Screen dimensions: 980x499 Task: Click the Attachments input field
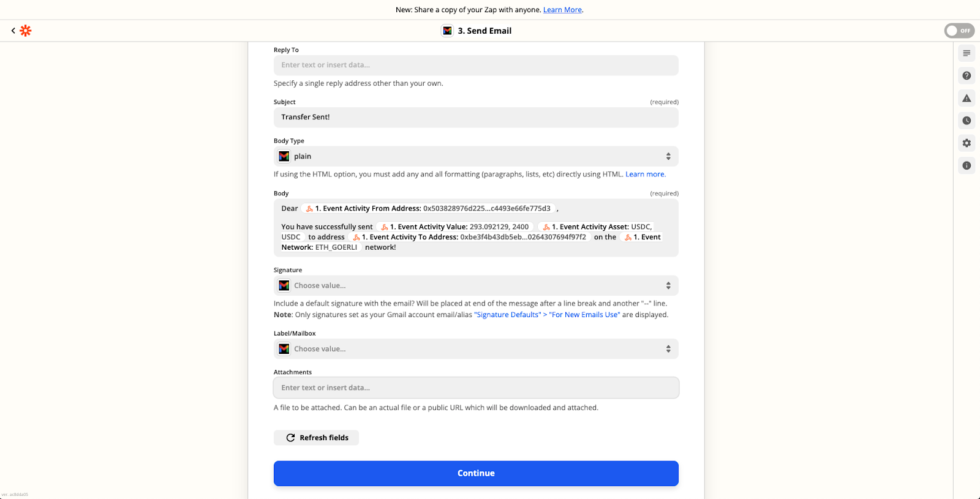coord(476,387)
